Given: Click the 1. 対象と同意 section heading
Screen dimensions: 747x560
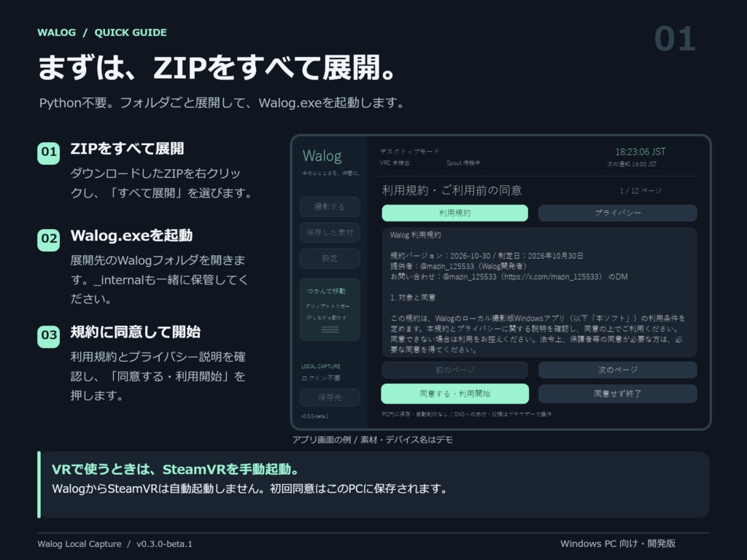Looking at the screenshot, I should [413, 297].
